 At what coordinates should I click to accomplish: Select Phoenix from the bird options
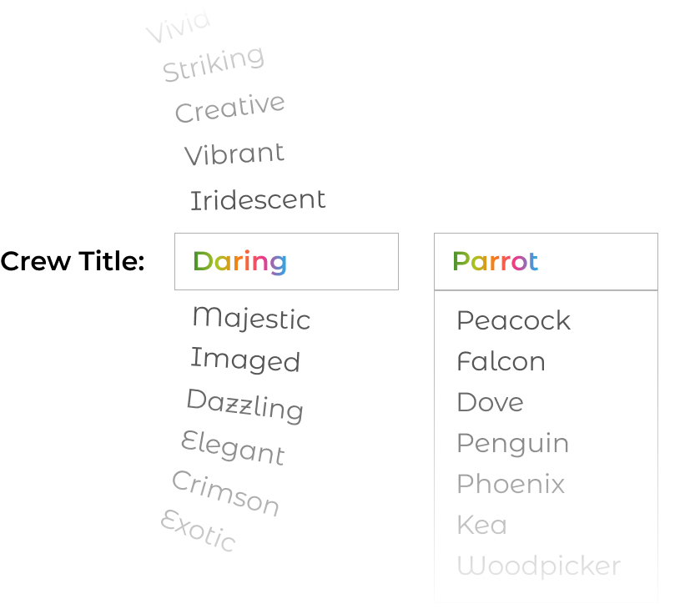click(x=511, y=484)
